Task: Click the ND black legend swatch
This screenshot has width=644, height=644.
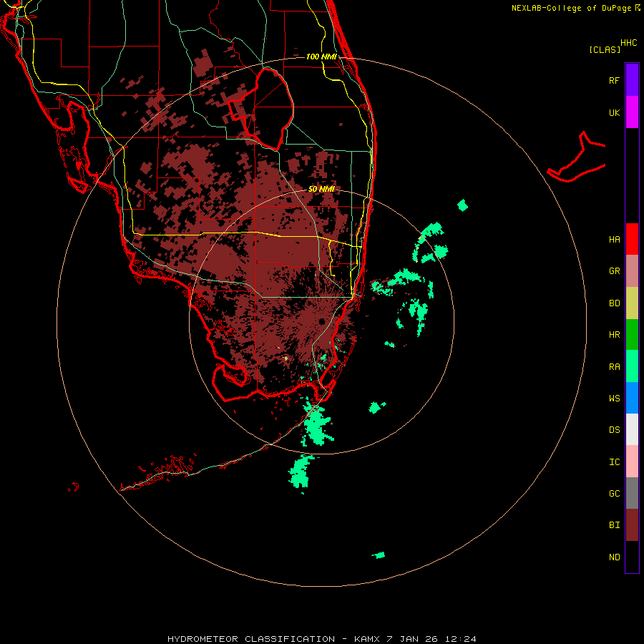Action: (632, 557)
